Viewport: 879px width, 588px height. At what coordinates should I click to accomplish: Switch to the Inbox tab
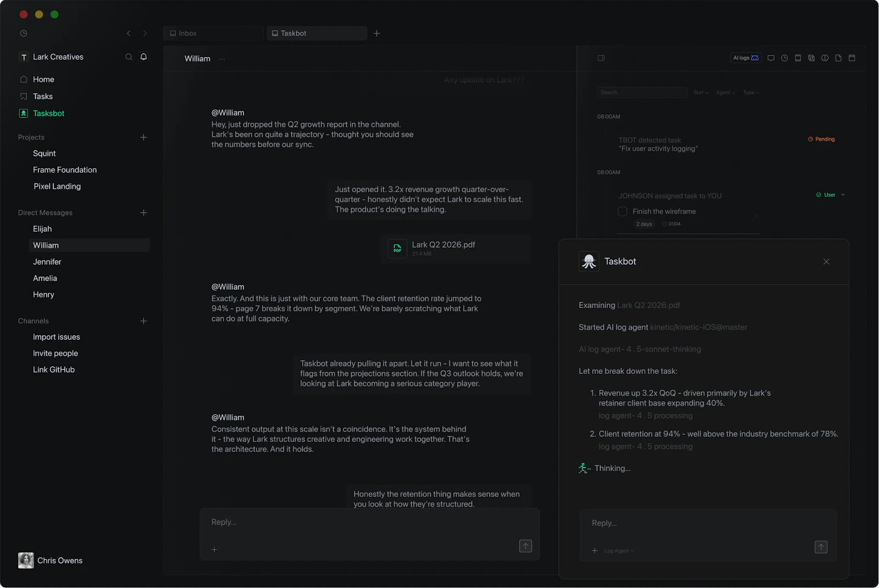(213, 33)
